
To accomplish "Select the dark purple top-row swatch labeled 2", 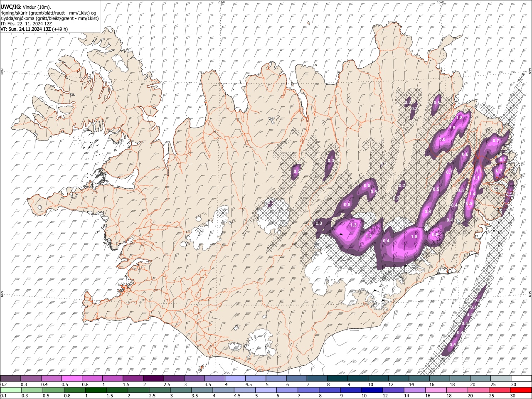I will [x=153, y=378].
